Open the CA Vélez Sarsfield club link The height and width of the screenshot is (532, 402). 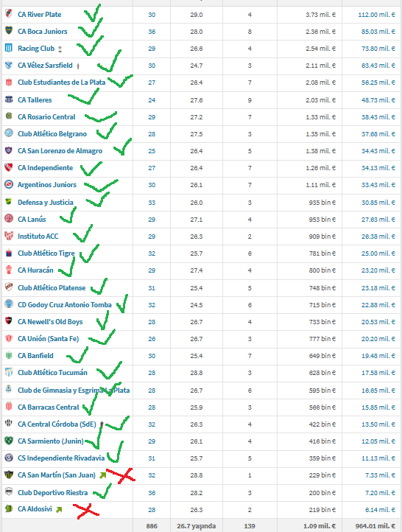pyautogui.click(x=45, y=66)
